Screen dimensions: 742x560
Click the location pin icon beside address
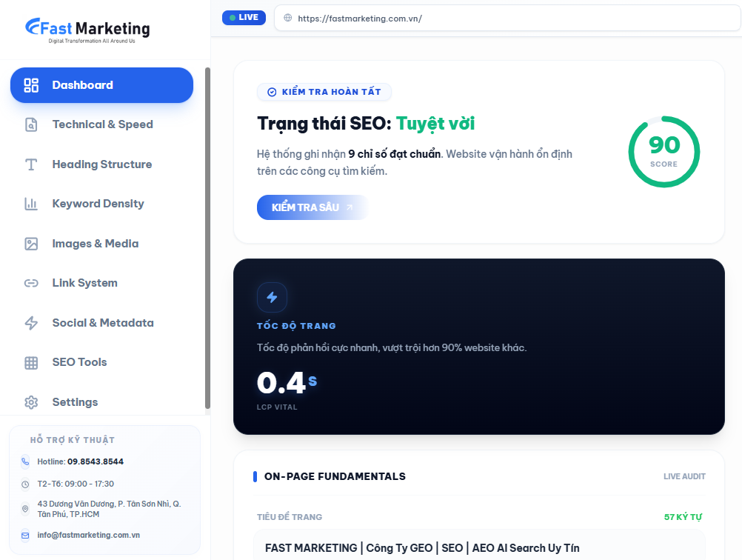25,509
